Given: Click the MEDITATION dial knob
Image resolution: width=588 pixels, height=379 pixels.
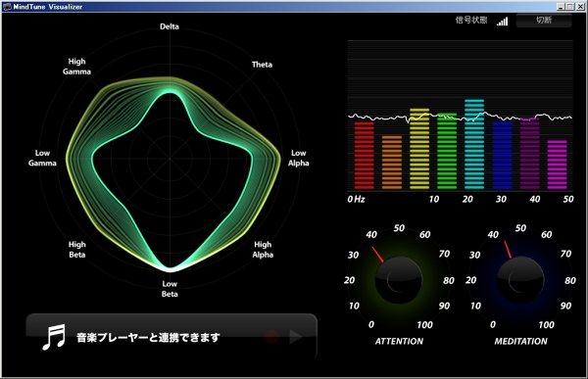Looking at the screenshot, I should [x=520, y=280].
